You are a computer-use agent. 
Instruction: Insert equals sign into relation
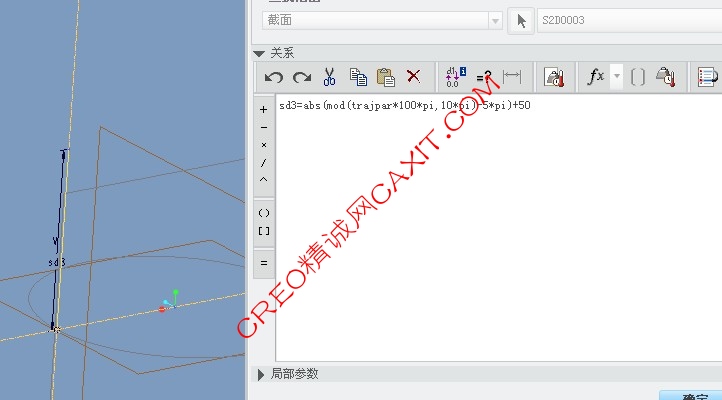tap(264, 263)
